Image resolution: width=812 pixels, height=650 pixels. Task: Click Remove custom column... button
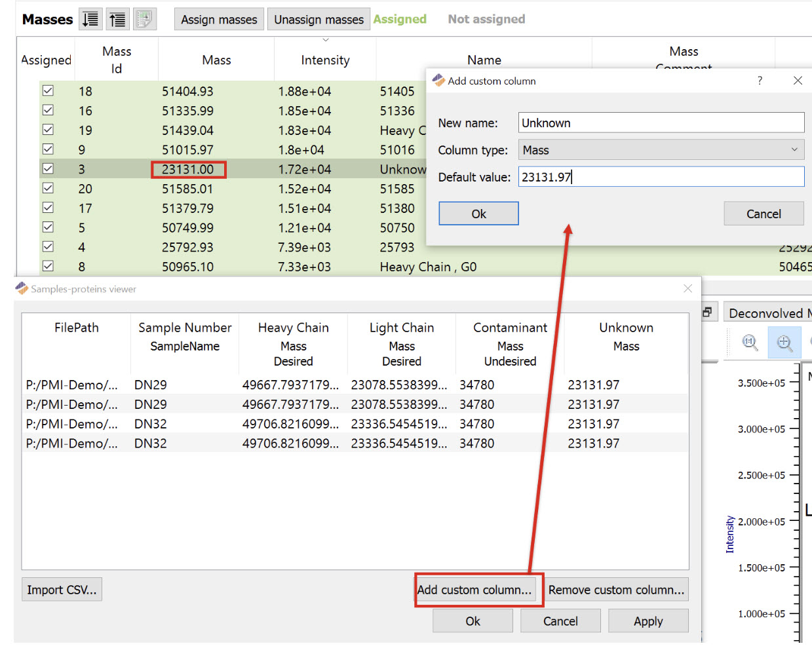pyautogui.click(x=616, y=590)
